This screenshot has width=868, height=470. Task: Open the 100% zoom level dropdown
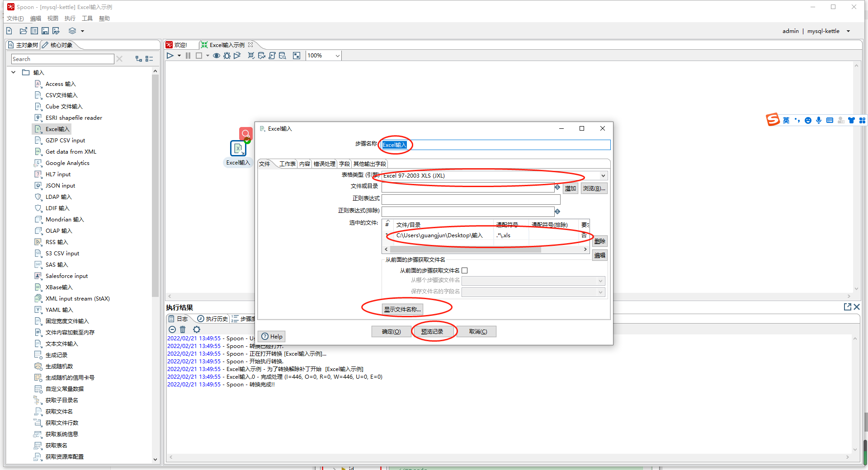tap(337, 56)
